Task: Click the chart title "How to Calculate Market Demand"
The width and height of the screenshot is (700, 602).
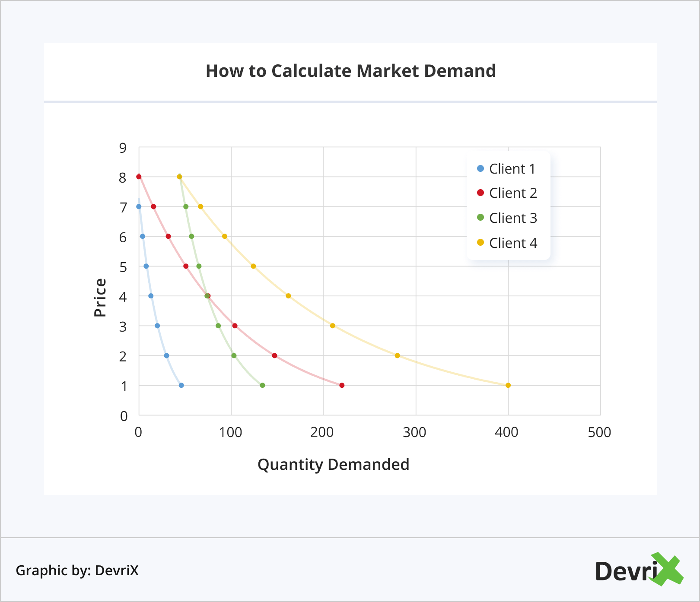Action: coord(350,71)
